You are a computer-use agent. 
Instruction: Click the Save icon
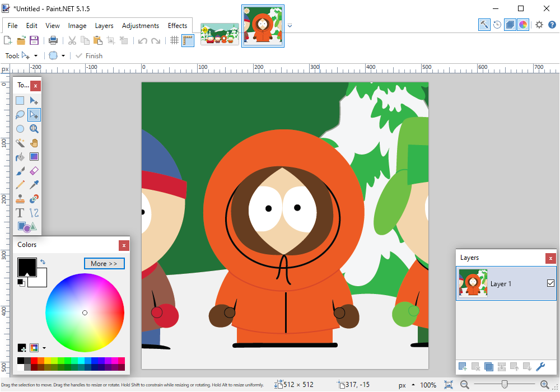(x=34, y=40)
